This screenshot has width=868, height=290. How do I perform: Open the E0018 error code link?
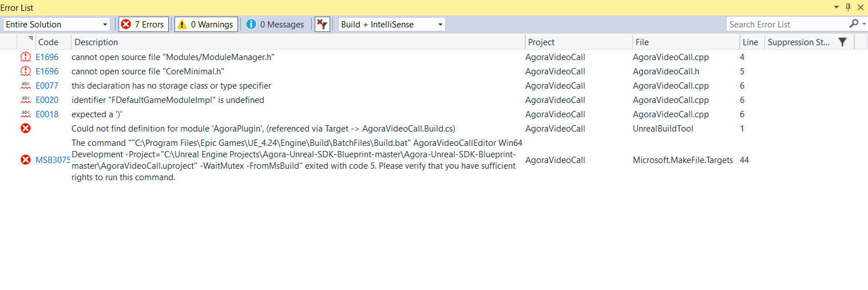point(47,114)
